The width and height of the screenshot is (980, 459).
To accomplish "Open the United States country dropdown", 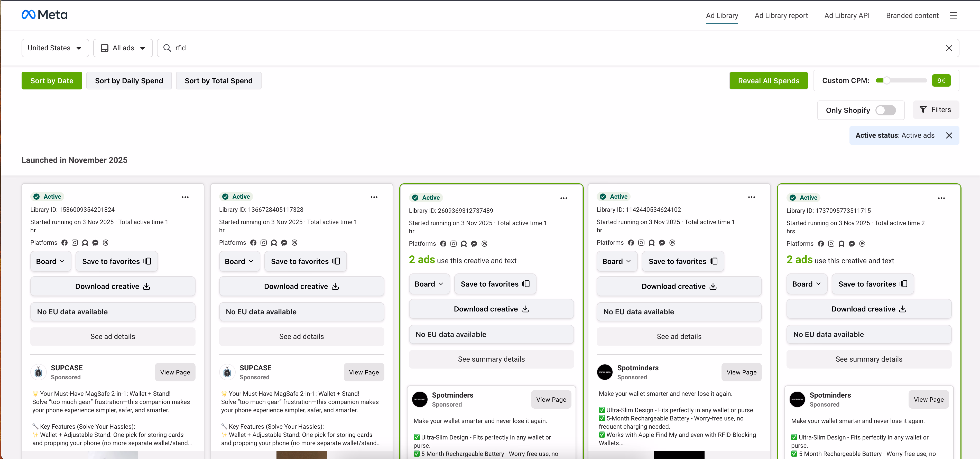I will [55, 48].
